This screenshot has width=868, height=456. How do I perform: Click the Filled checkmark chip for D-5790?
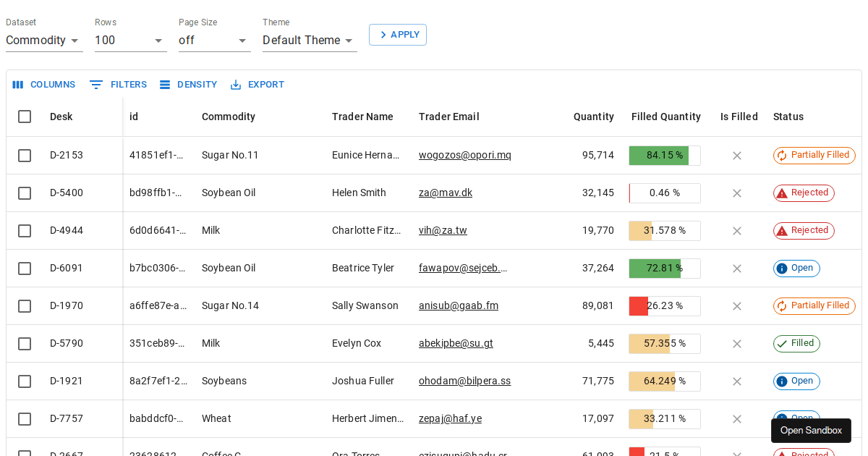point(796,344)
